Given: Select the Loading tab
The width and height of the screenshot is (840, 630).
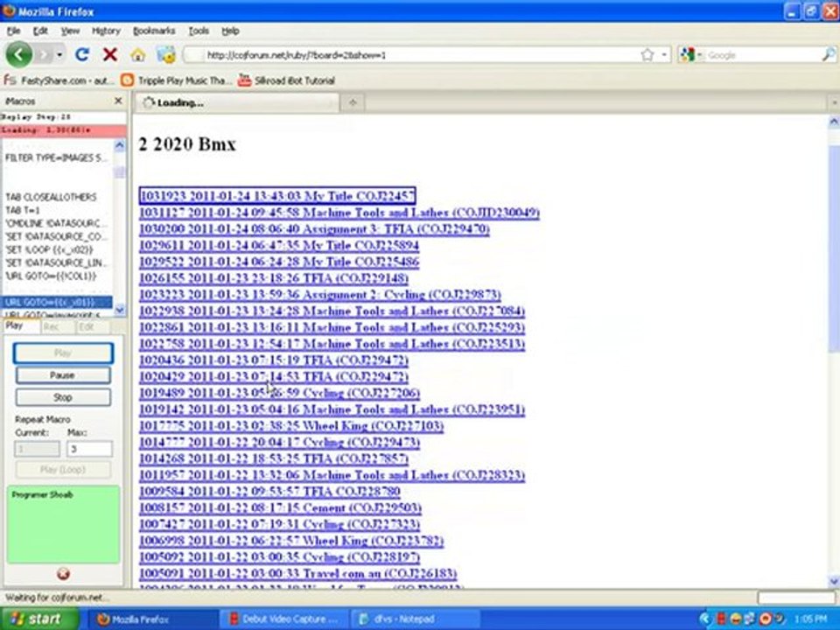Looking at the screenshot, I should click(x=237, y=102).
